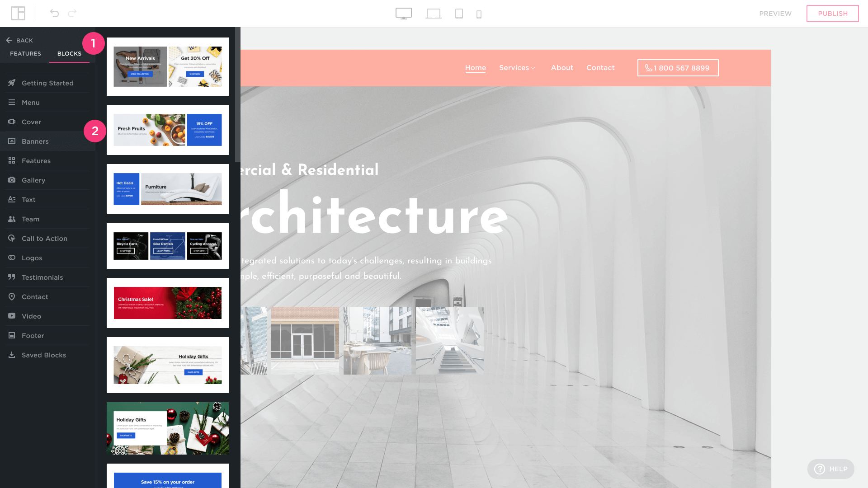Select the Christmas Sale banner thumbnail

point(167,303)
